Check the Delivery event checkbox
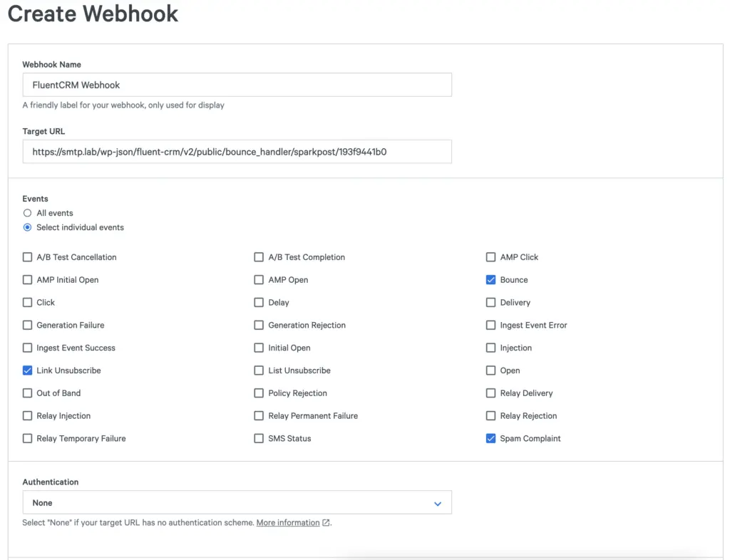The image size is (730, 560). (x=490, y=302)
